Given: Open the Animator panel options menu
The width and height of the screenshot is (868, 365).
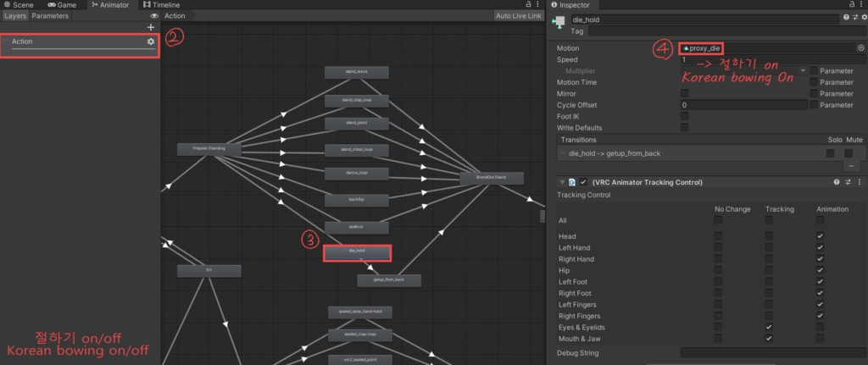Looking at the screenshot, I should (537, 4).
